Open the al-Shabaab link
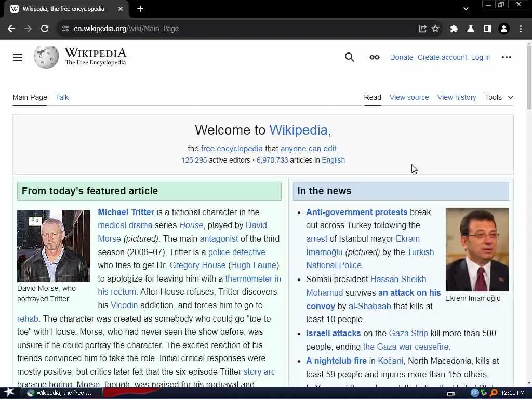The height and width of the screenshot is (399, 532). (370, 307)
